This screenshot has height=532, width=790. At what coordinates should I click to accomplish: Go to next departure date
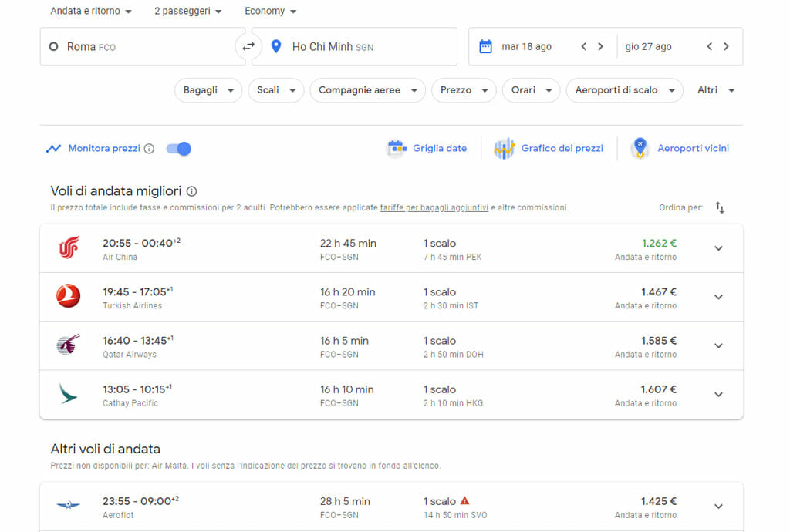(600, 46)
